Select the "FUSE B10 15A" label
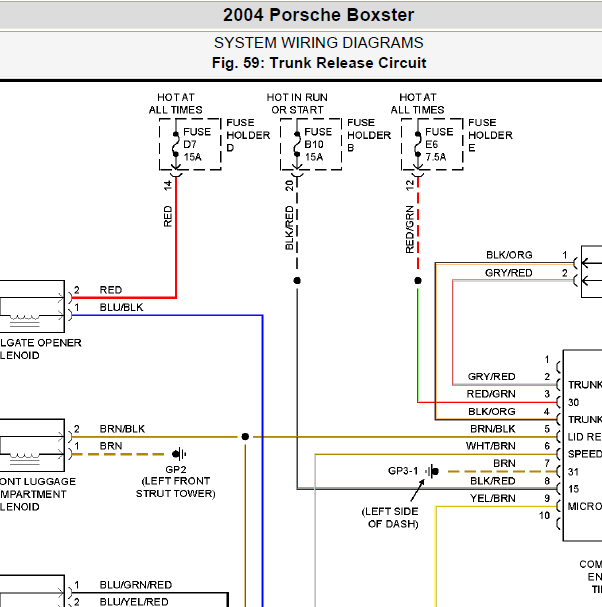The width and height of the screenshot is (602, 607). point(318,144)
